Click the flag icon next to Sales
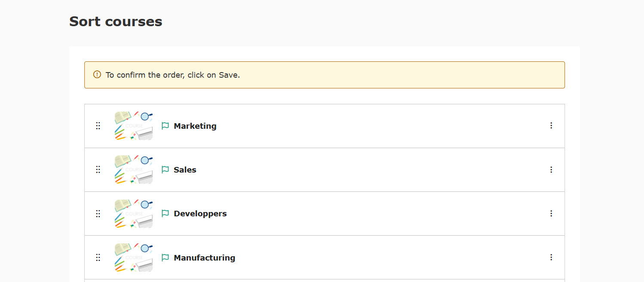This screenshot has width=644, height=282. 165,170
